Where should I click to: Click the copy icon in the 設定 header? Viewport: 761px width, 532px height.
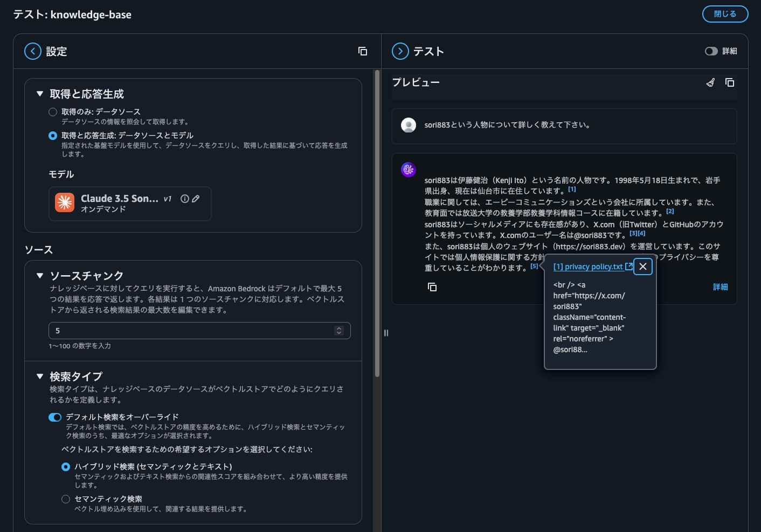click(363, 51)
